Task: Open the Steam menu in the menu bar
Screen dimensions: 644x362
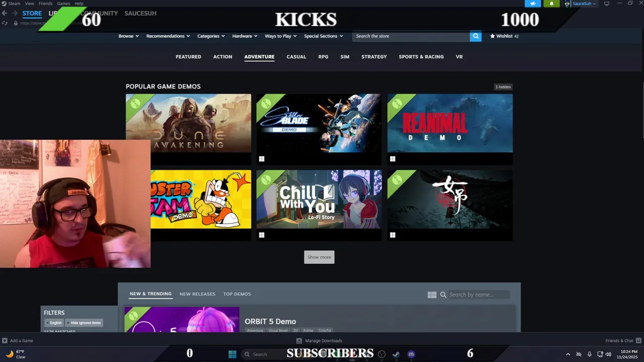Action: (x=14, y=4)
